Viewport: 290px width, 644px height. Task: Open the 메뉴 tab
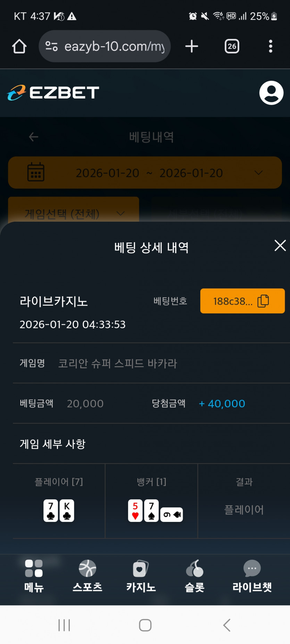34,575
